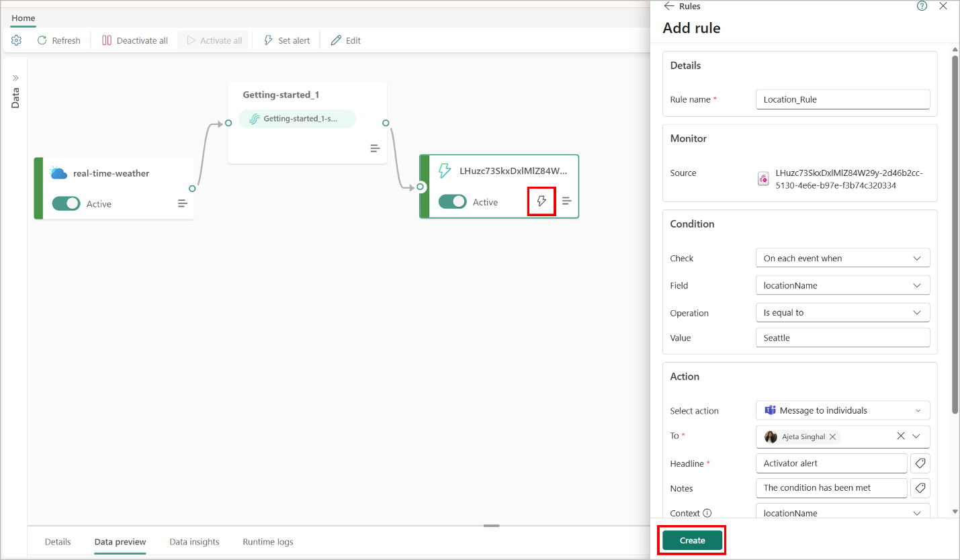
Task: Open the Check dropdown showing On each event when
Action: [x=842, y=258]
